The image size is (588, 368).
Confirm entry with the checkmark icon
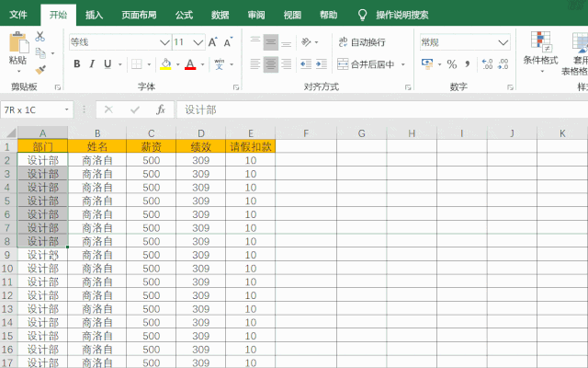click(x=135, y=109)
